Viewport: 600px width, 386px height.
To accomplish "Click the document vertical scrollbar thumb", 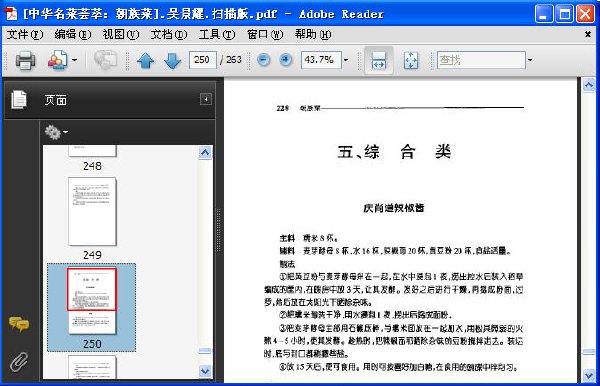I will (589, 352).
